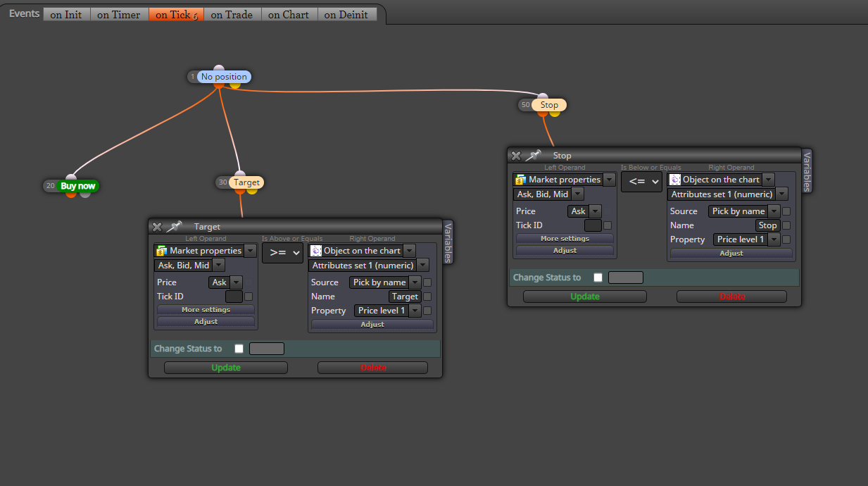Expand Attributes set 1 dropdown in Target panel
The height and width of the screenshot is (486, 868).
pyautogui.click(x=422, y=266)
